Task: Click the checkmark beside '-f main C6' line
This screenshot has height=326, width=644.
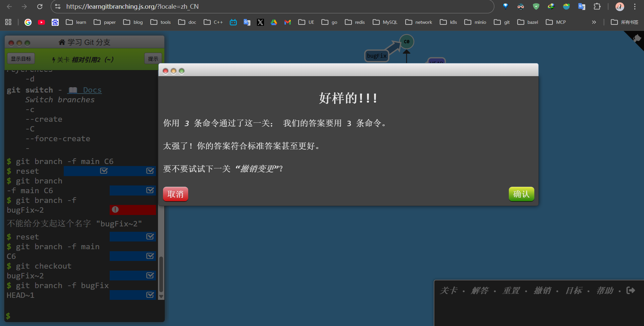Action: [150, 190]
